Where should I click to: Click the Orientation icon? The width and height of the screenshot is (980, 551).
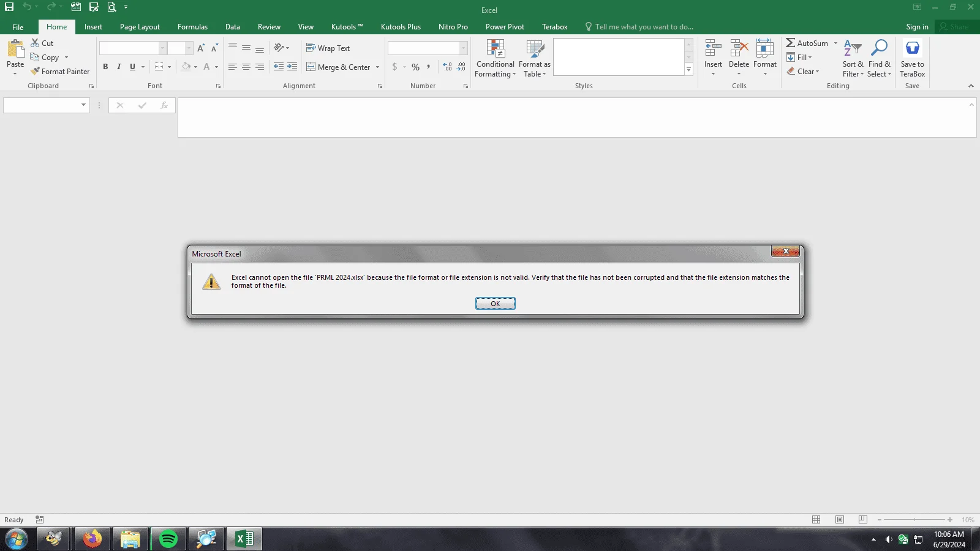(x=279, y=48)
